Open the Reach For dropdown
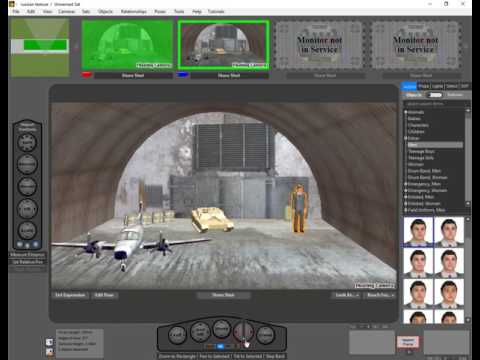Screen dimensions: 480x360 tap(380, 295)
